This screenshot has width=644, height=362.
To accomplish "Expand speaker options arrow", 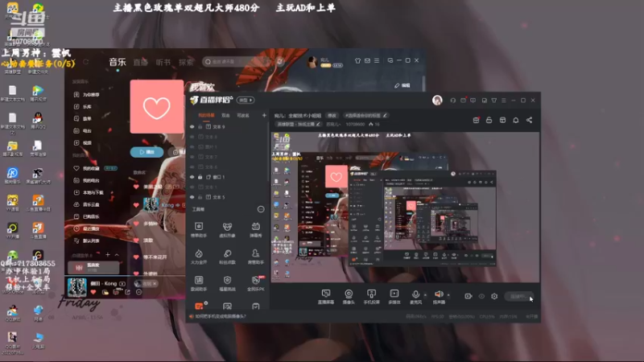I will click(448, 294).
